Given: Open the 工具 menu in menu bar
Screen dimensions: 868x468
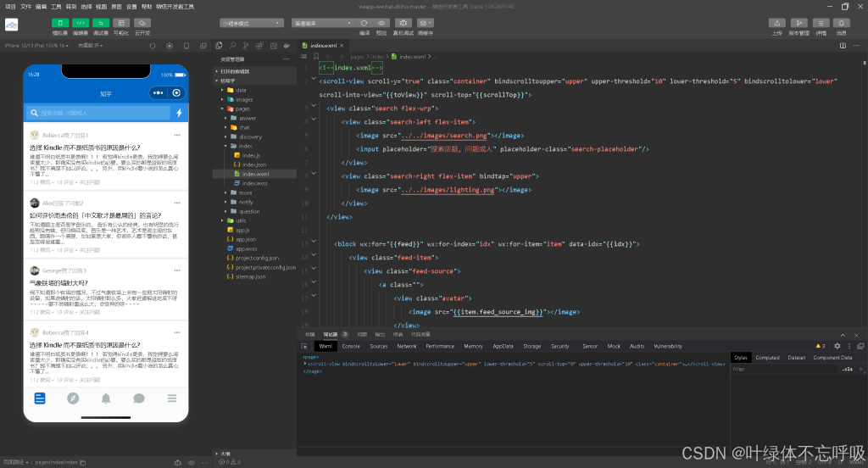Looking at the screenshot, I should (56, 6).
